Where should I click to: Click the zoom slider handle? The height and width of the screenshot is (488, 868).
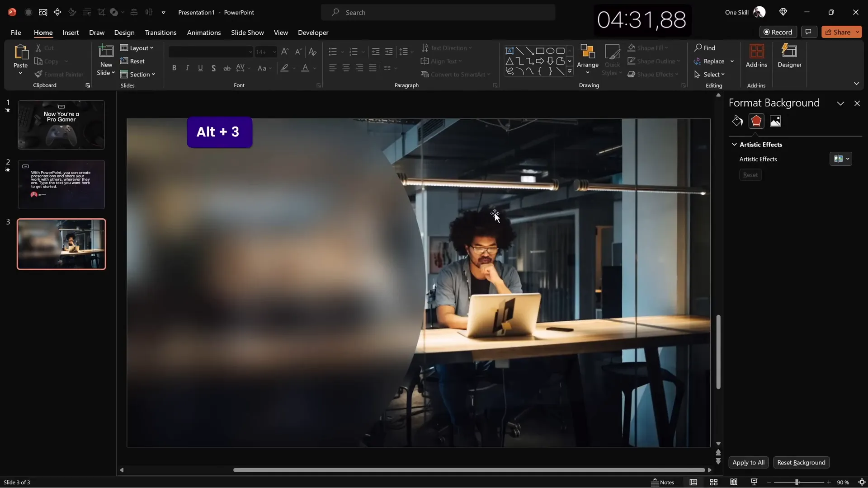tap(797, 482)
